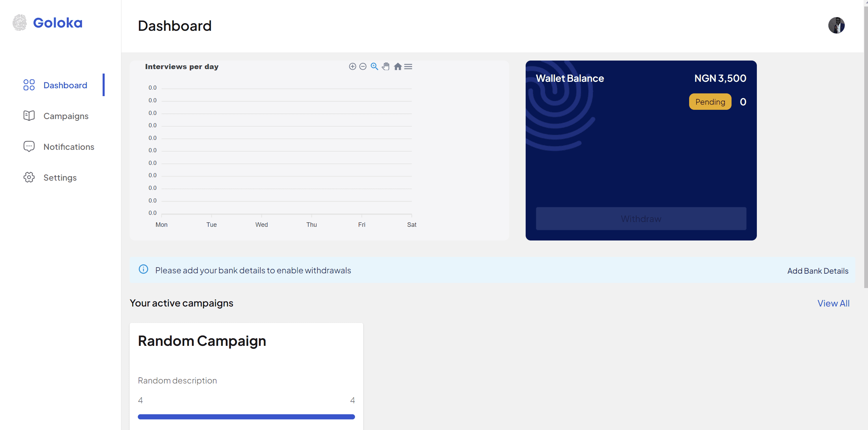Click the info icon in the bank notice
This screenshot has width=868, height=430.
coord(143,269)
